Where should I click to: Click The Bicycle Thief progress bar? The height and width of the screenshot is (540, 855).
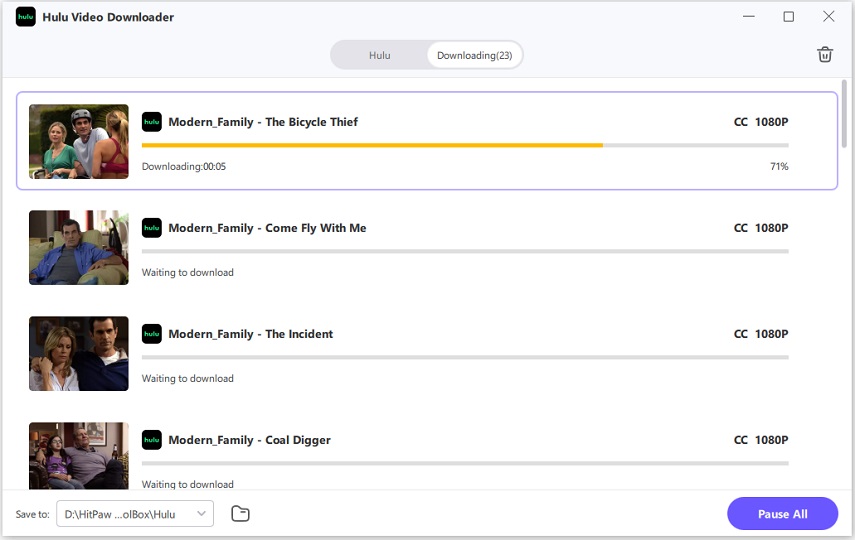tap(465, 145)
